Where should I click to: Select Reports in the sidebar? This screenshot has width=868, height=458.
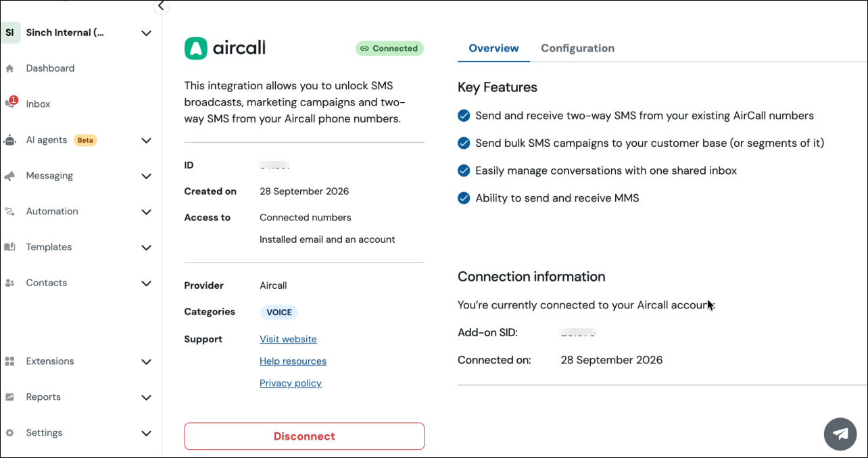pos(43,397)
